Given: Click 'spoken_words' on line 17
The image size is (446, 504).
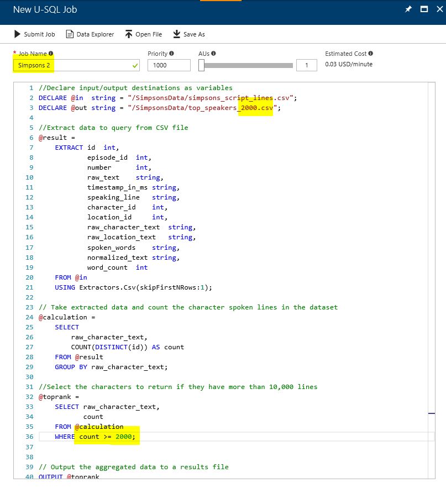Looking at the screenshot, I should coord(111,248).
